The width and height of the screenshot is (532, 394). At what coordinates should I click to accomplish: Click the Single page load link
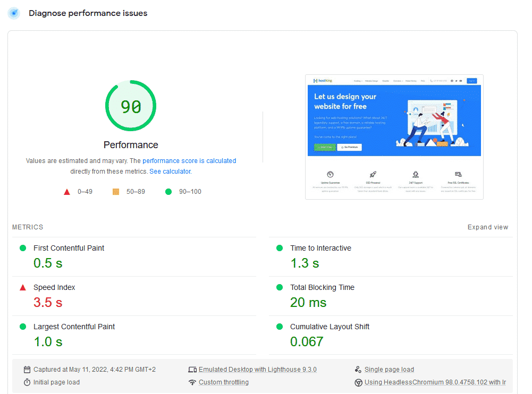[x=389, y=370]
